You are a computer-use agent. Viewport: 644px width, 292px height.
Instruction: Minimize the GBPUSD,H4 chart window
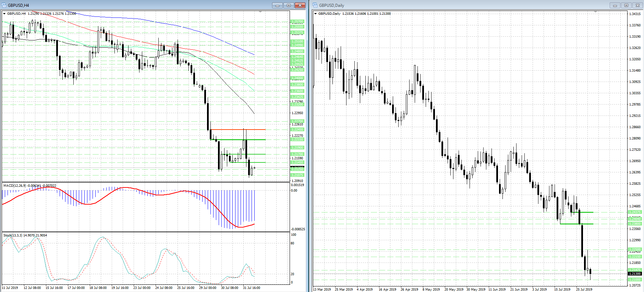[277, 5]
